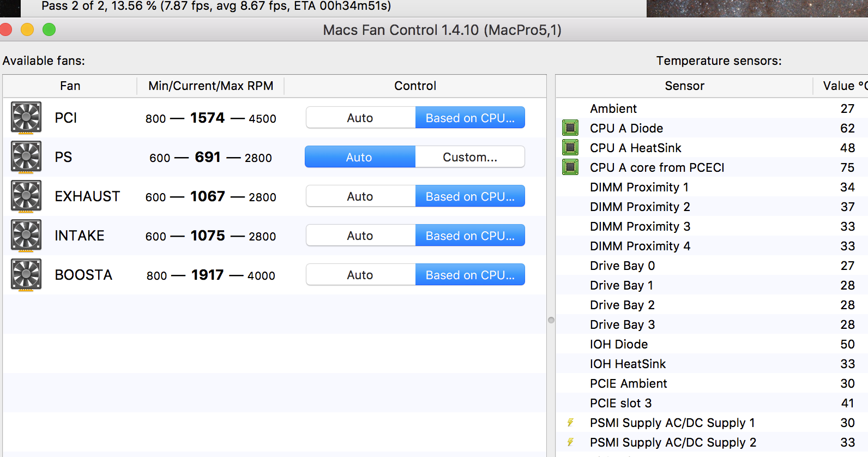
Task: Set PCI fan to Auto
Action: point(360,118)
